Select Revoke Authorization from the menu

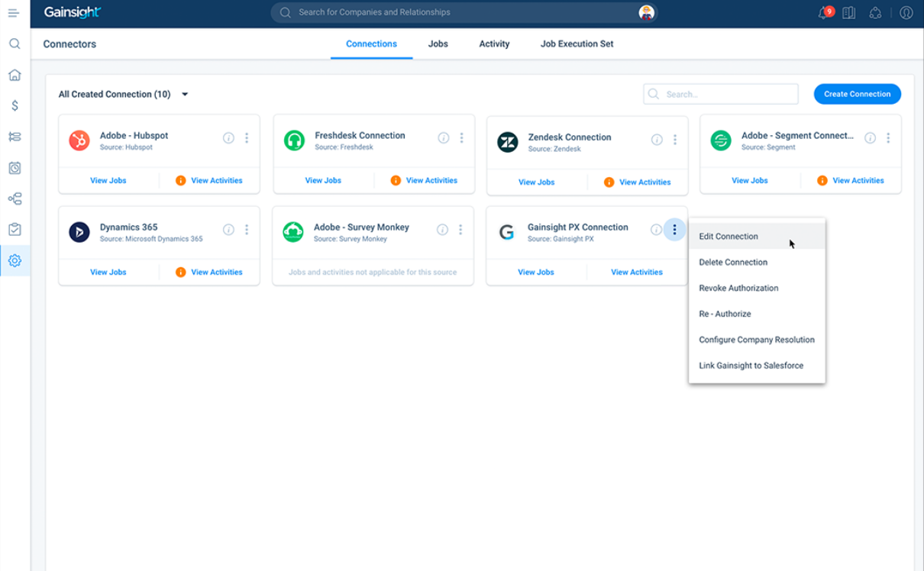757,289
